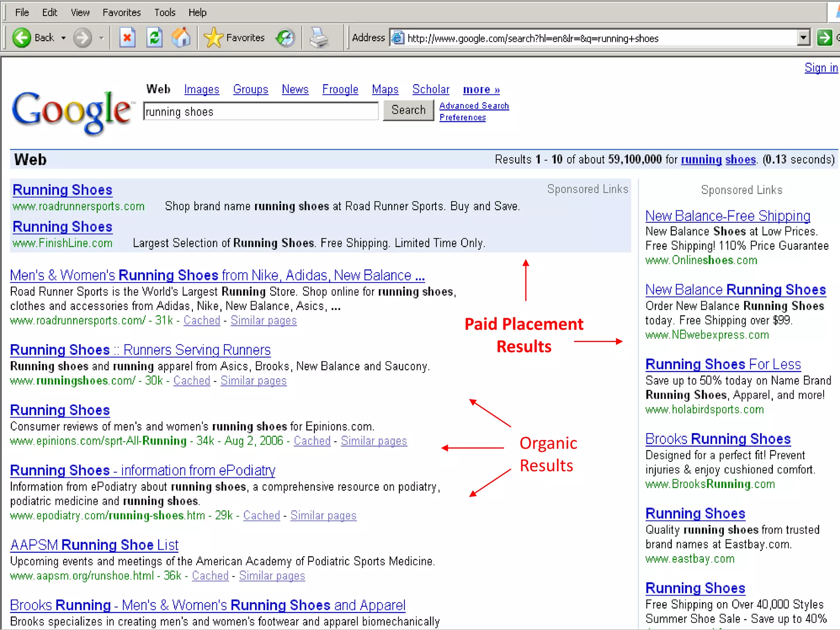Open the Preferences link
The image size is (840, 630).
(x=463, y=118)
